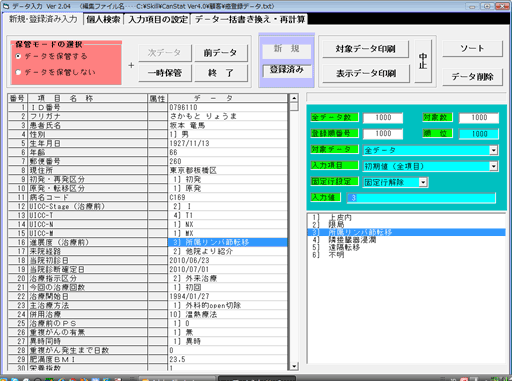The image size is (512, 381).
Task: Click 性別 data cell 1] 男
Action: tap(228, 134)
